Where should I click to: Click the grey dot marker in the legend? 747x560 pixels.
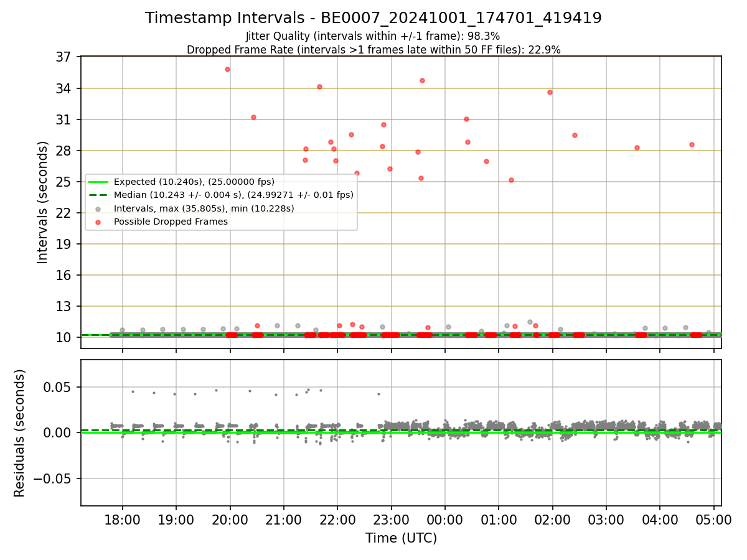pos(98,208)
